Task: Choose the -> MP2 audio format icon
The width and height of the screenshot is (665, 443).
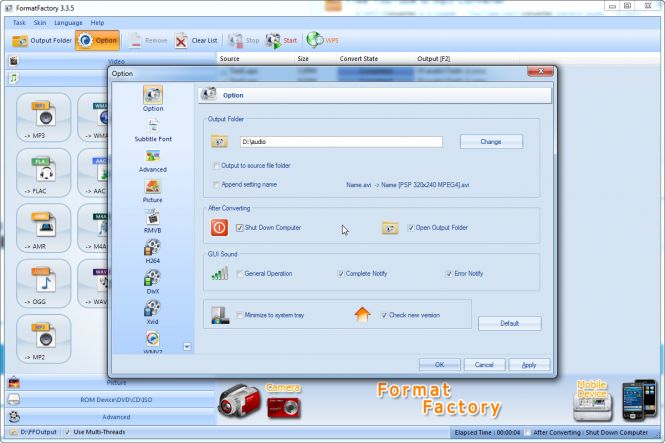Action: [43, 340]
